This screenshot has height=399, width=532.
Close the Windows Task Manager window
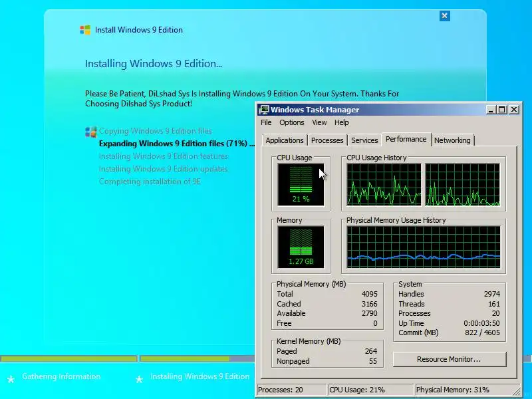[x=514, y=110]
